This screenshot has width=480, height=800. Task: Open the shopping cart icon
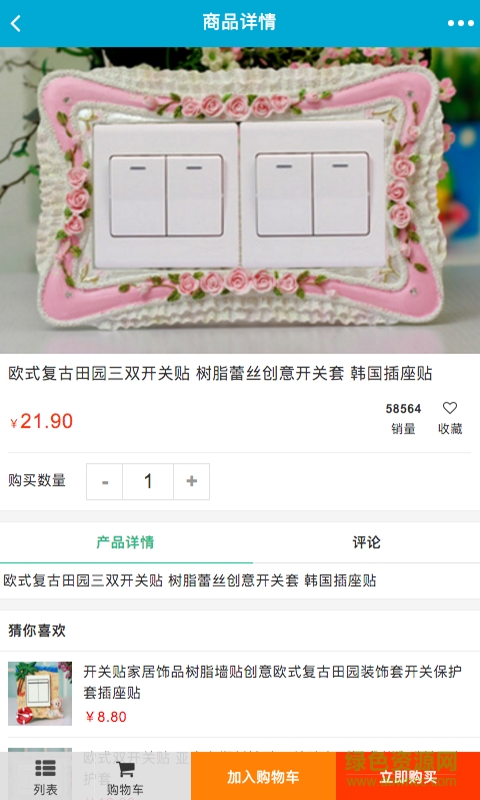coord(125,778)
